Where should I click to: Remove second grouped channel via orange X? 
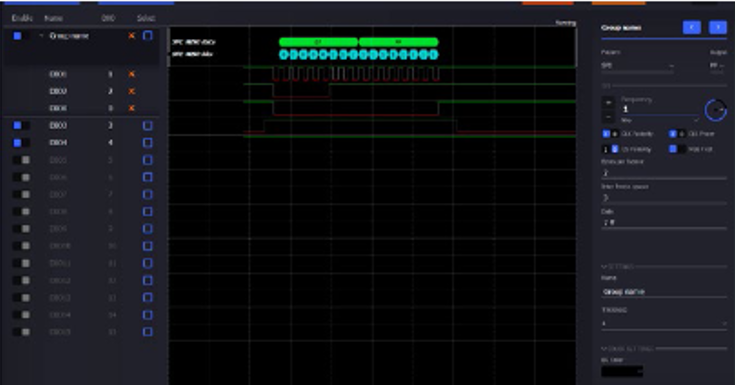[x=131, y=91]
